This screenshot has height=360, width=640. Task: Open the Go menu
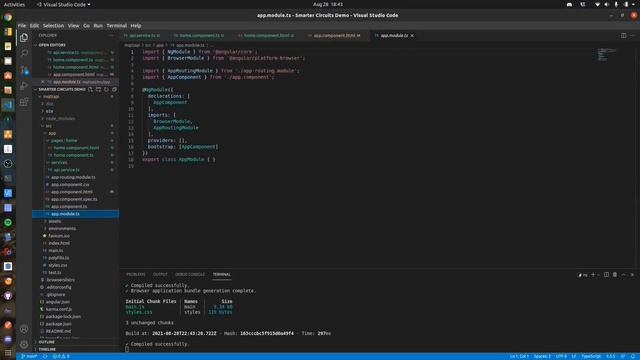[87, 25]
